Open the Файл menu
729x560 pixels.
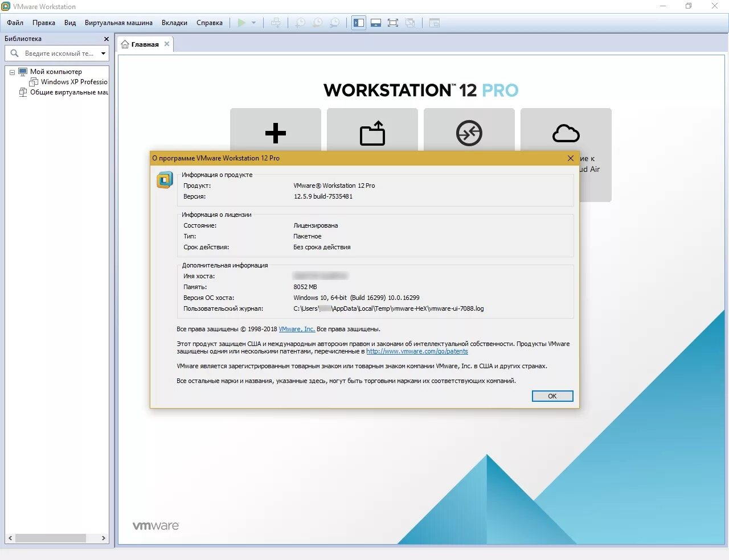[x=15, y=23]
